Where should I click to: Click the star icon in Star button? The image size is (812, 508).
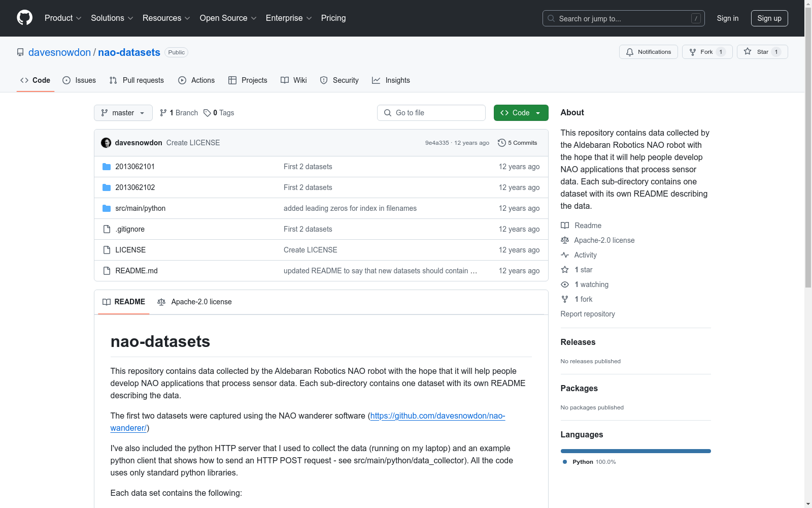pyautogui.click(x=748, y=51)
